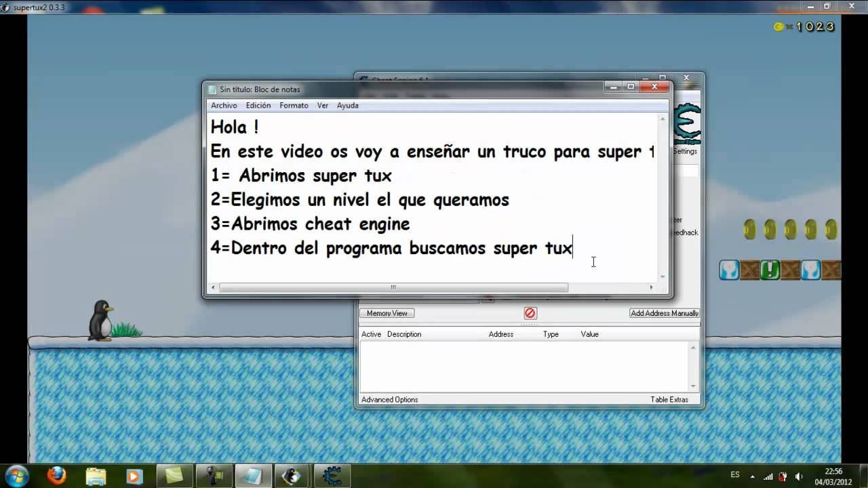The image size is (868, 488).
Task: Switch to the Notepad taskbar button
Action: pos(253,476)
